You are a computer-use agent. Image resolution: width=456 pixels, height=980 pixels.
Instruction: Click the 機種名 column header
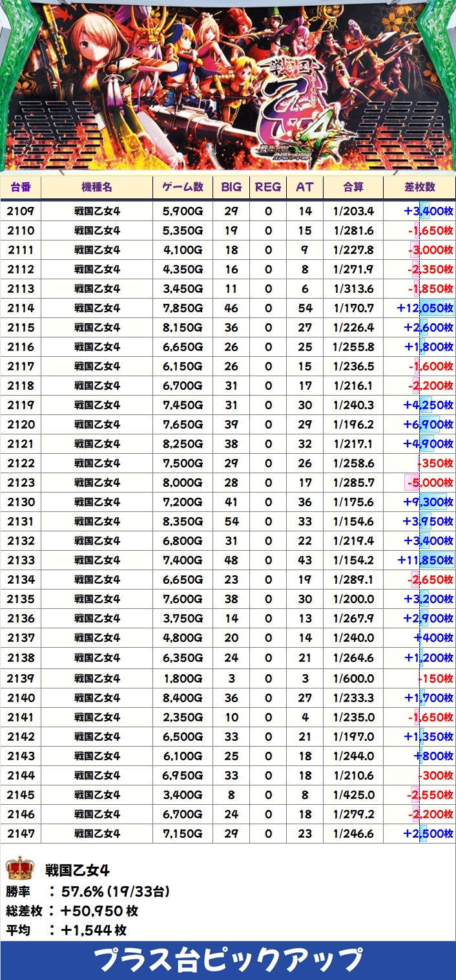coord(97,187)
